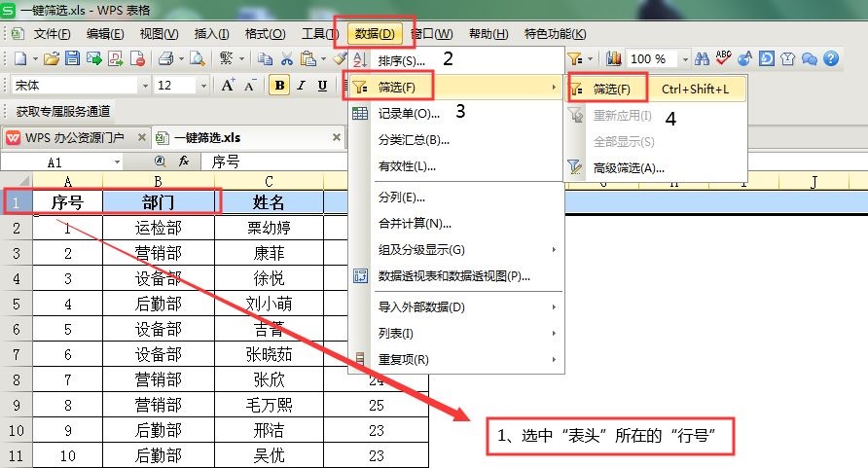Toggle Underline formatting

pyautogui.click(x=322, y=86)
